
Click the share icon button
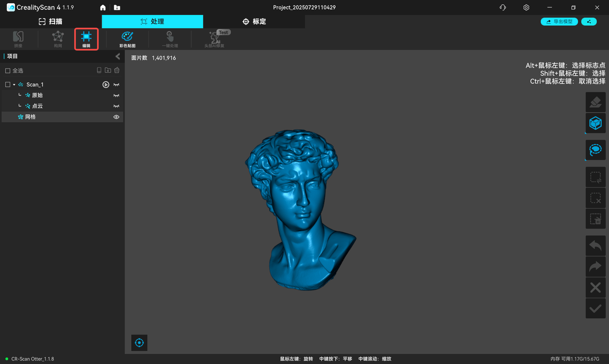(589, 21)
